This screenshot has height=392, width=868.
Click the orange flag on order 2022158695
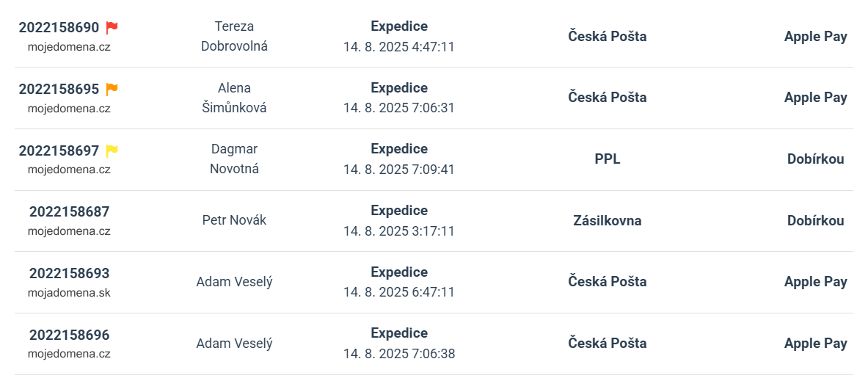(x=112, y=89)
